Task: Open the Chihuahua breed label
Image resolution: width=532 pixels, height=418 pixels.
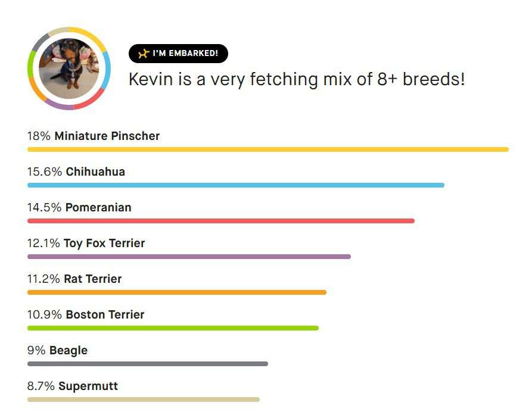Action: 95,171
